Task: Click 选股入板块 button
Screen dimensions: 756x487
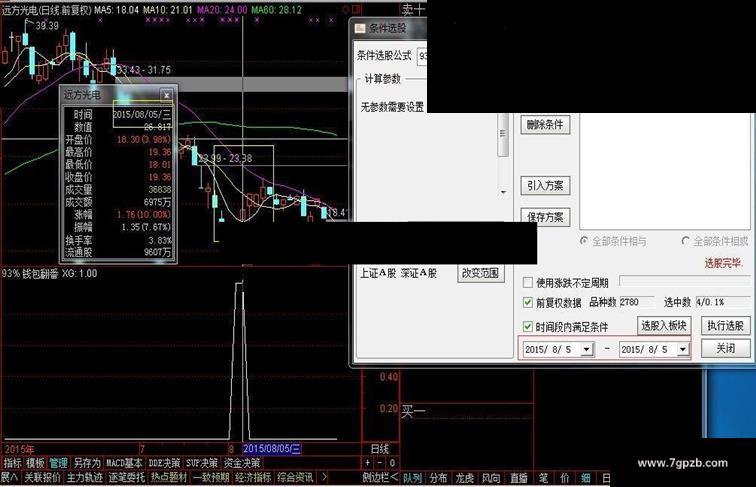Action: point(663,326)
